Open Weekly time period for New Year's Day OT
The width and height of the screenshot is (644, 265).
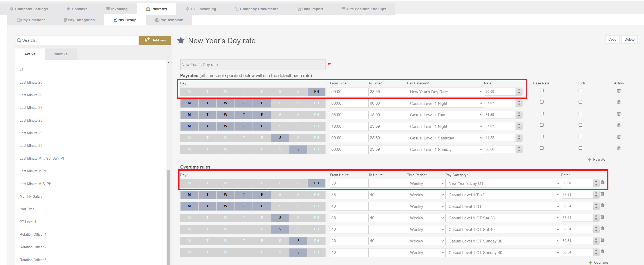(426, 183)
